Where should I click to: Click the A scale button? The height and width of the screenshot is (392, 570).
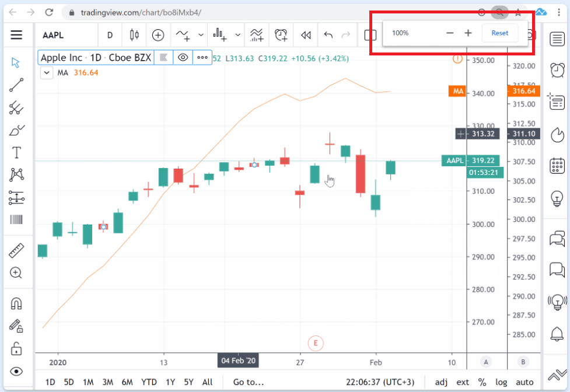pos(486,362)
